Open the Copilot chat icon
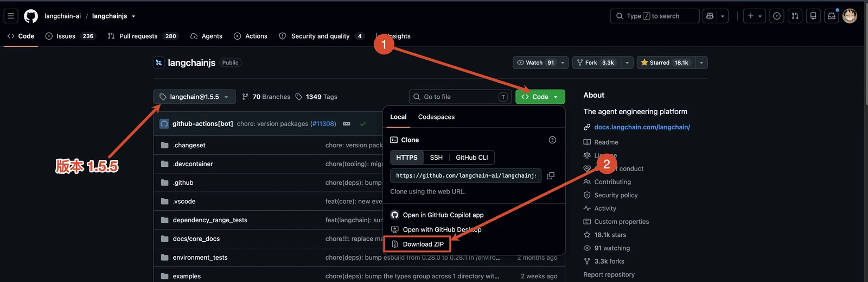This screenshot has width=868, height=282. tap(710, 16)
